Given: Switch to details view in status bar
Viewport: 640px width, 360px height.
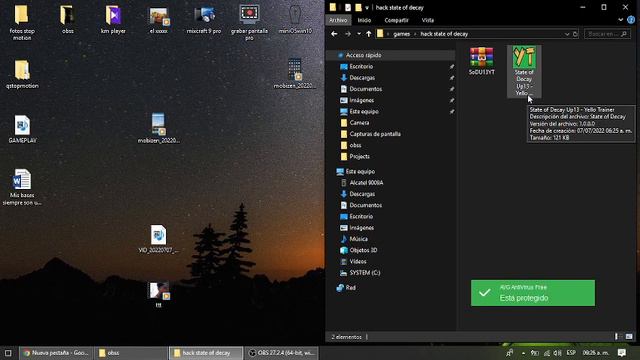Looking at the screenshot, I should pos(617,337).
